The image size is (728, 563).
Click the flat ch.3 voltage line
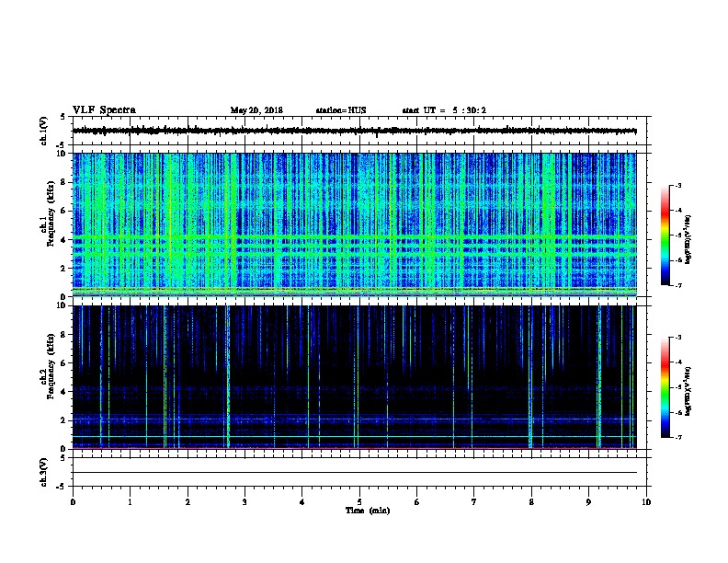(354, 473)
